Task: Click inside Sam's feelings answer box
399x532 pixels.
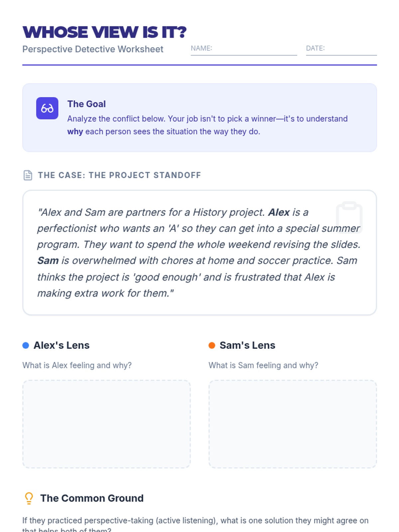Action: (293, 424)
